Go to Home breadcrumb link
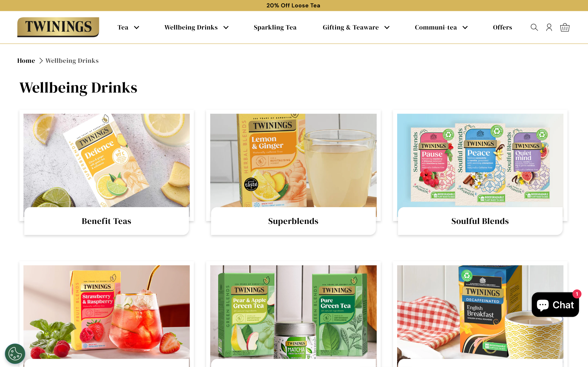This screenshot has height=367, width=588. point(26,61)
